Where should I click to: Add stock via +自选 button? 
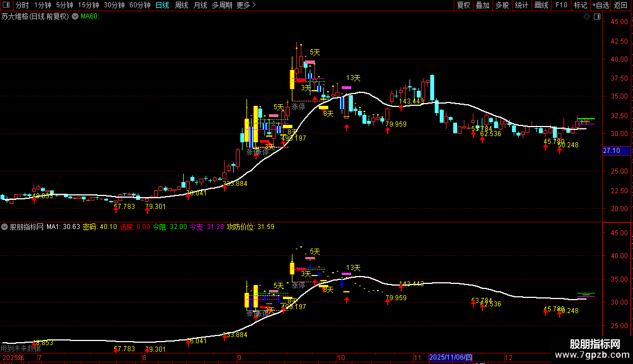coord(601,5)
